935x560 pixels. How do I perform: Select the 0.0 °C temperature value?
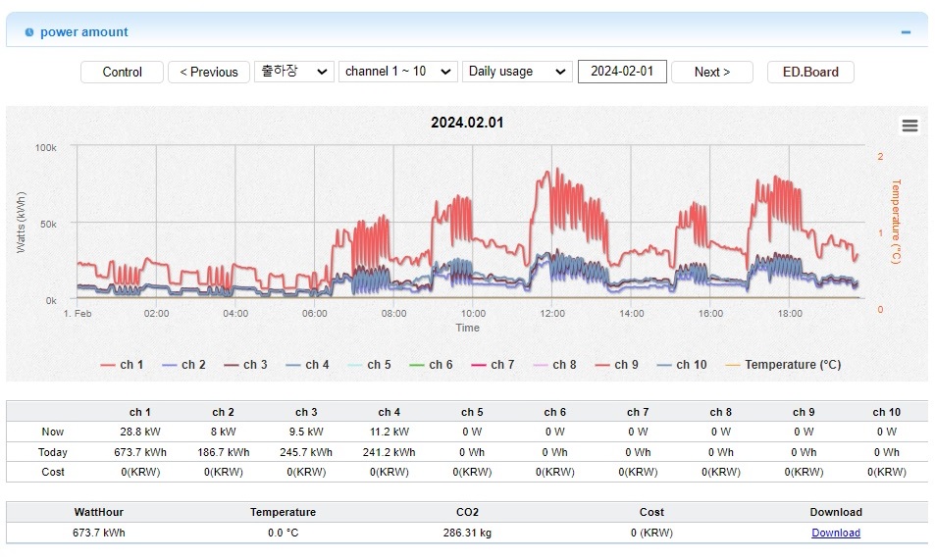point(283,533)
